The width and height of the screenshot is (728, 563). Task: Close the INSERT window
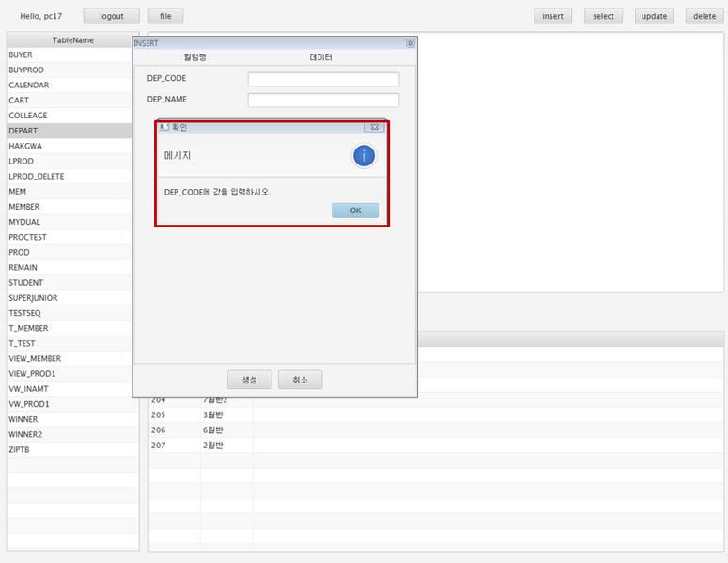[410, 43]
